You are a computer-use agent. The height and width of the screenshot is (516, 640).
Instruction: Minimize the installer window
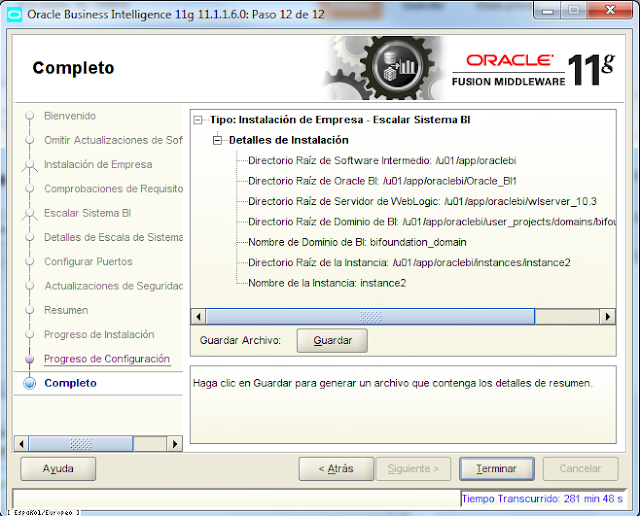548,10
